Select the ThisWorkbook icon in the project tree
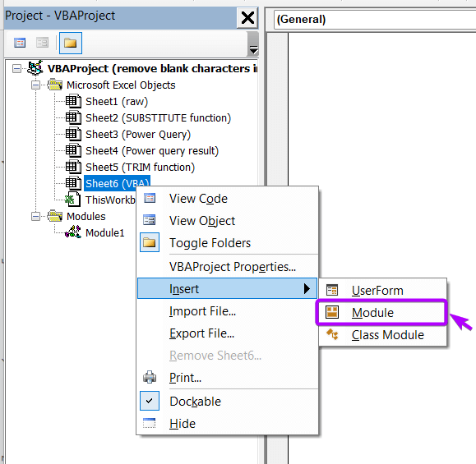Screen dimensions: 476x464 coord(73,200)
